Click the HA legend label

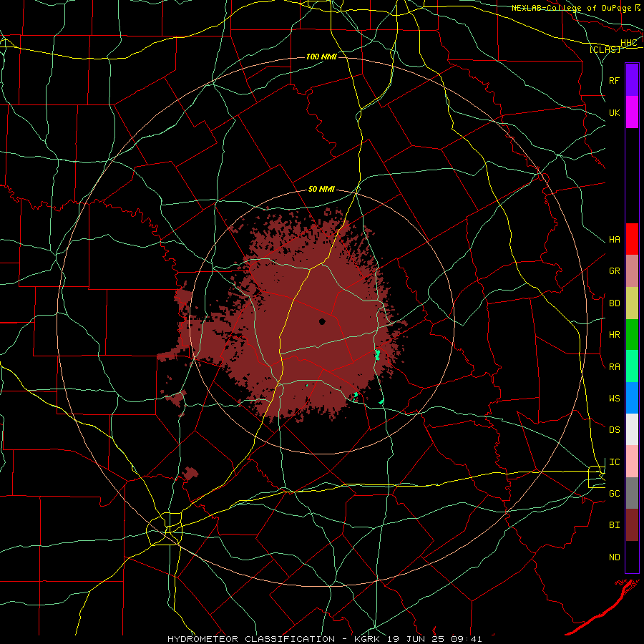pos(614,240)
